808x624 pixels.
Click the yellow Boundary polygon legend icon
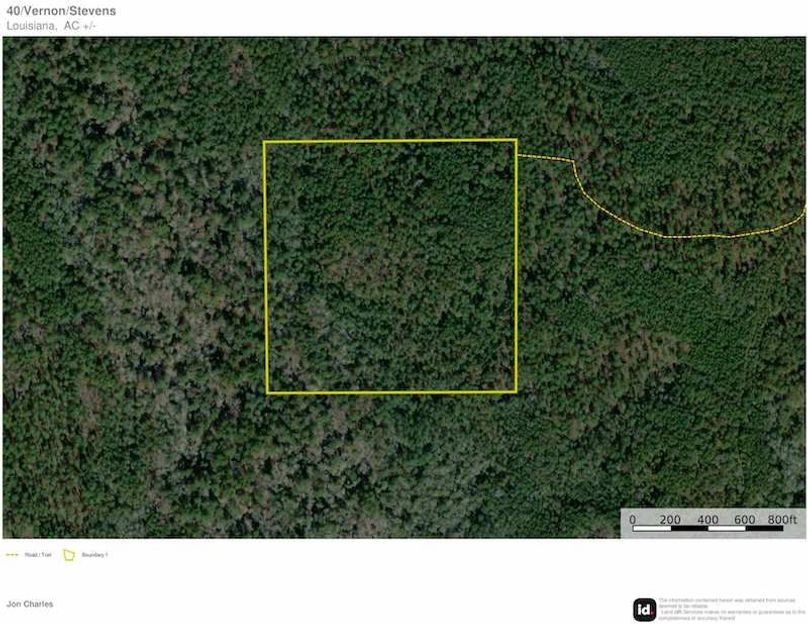click(x=69, y=555)
